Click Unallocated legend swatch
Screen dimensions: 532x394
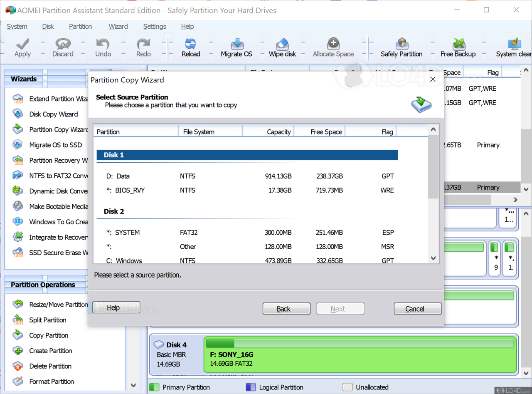pyautogui.click(x=347, y=387)
